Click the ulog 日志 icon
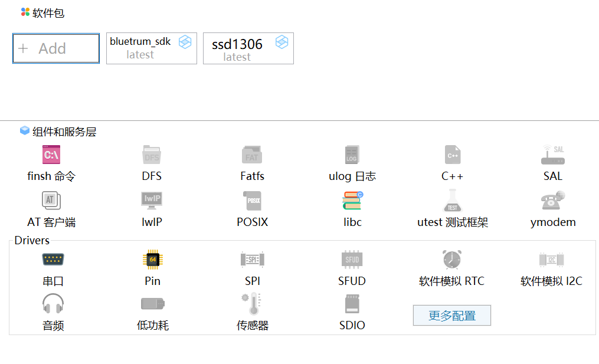The image size is (599, 364). point(352,155)
